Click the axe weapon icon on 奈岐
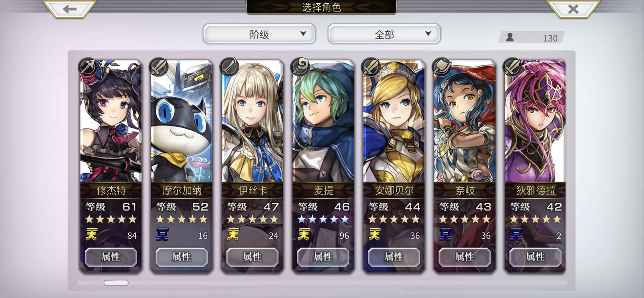 (441, 66)
